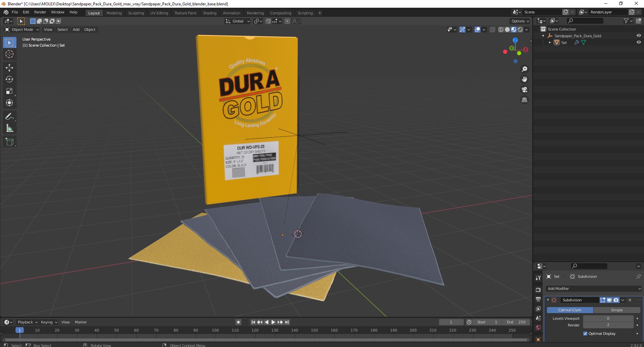Viewport: 644px width, 347px height.
Task: Toggle viewport overlays display
Action: [x=477, y=30]
